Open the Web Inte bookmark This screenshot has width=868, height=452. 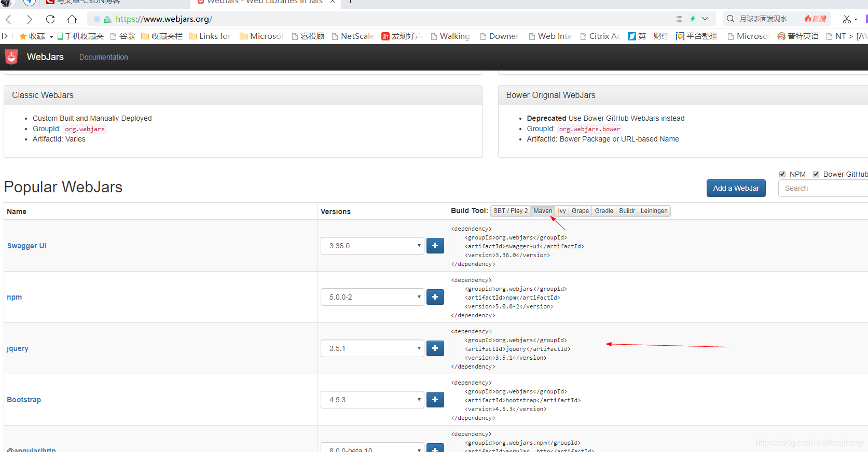click(x=550, y=36)
